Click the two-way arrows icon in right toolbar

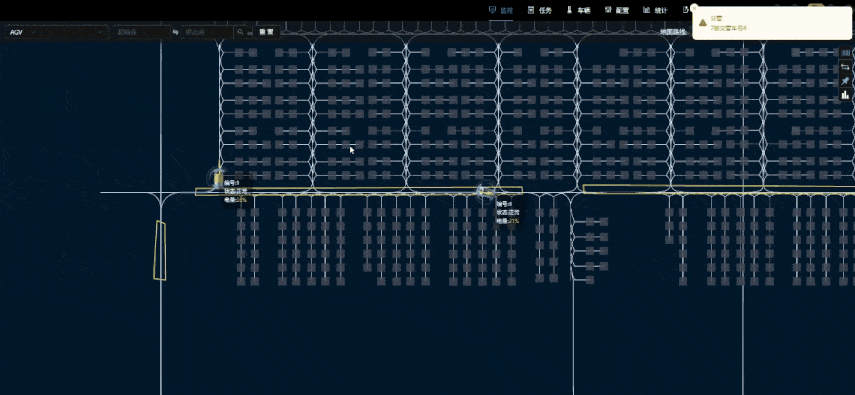(845, 67)
